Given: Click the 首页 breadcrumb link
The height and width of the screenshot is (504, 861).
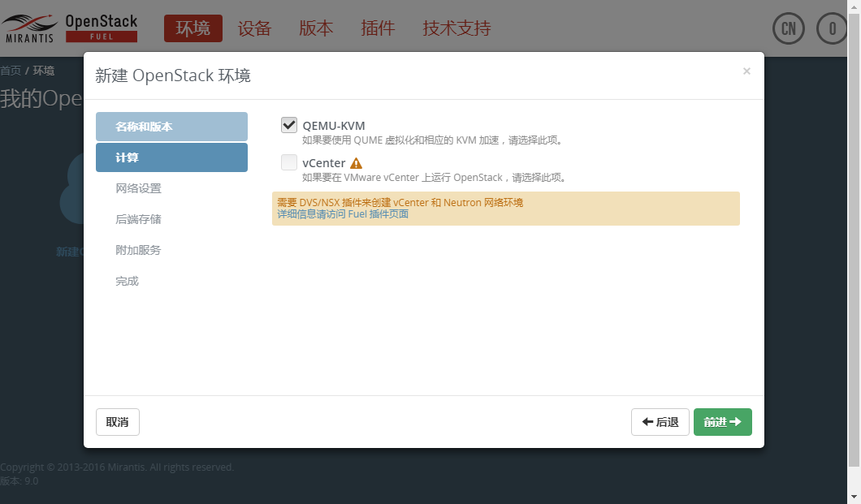Looking at the screenshot, I should click(x=11, y=70).
